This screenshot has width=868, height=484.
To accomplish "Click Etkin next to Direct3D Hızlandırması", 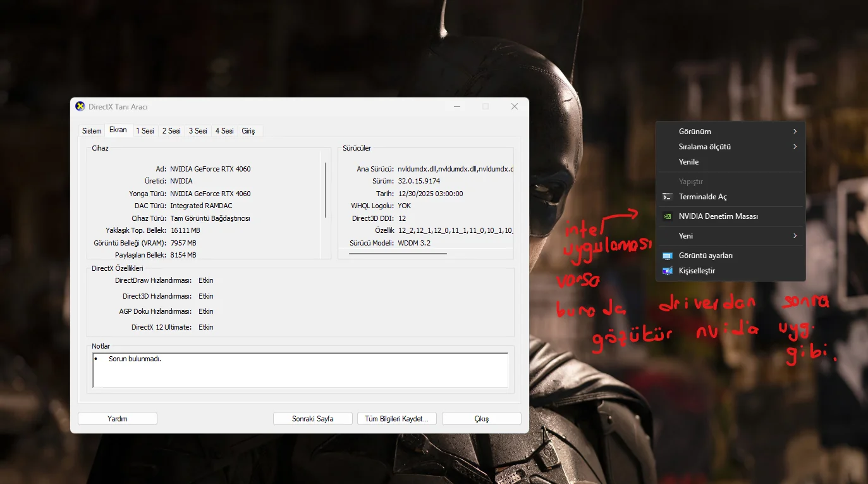I will coord(206,296).
